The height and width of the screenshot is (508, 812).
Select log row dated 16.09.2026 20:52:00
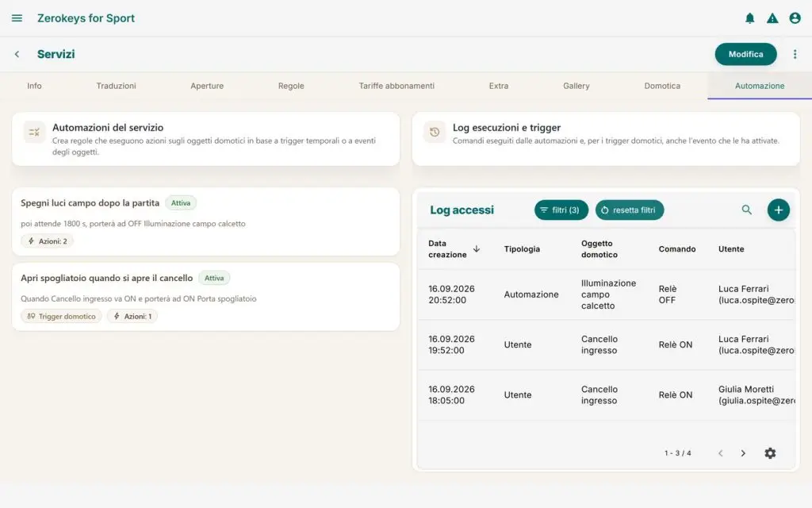[x=606, y=294]
